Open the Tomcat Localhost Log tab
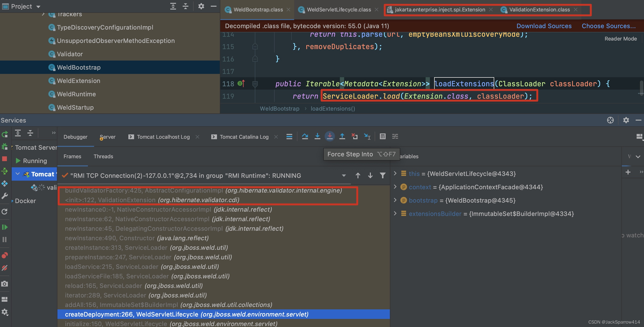 coord(163,137)
